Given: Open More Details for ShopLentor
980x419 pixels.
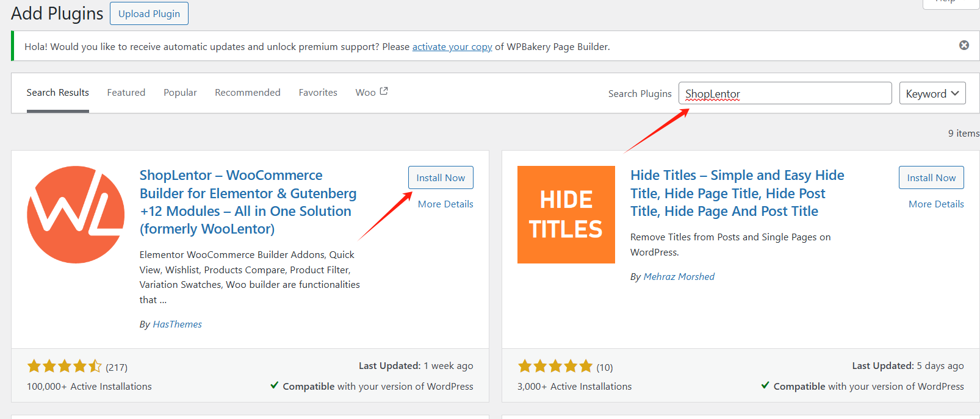Looking at the screenshot, I should (445, 204).
